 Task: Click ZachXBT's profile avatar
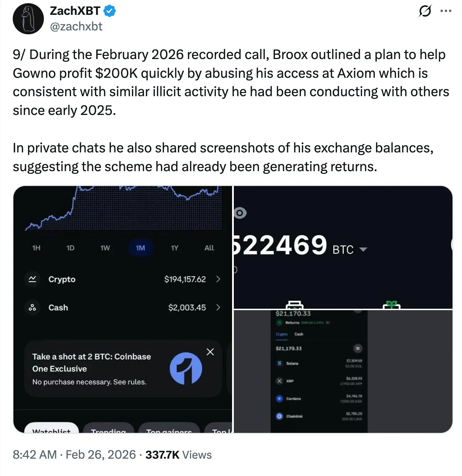[x=28, y=18]
